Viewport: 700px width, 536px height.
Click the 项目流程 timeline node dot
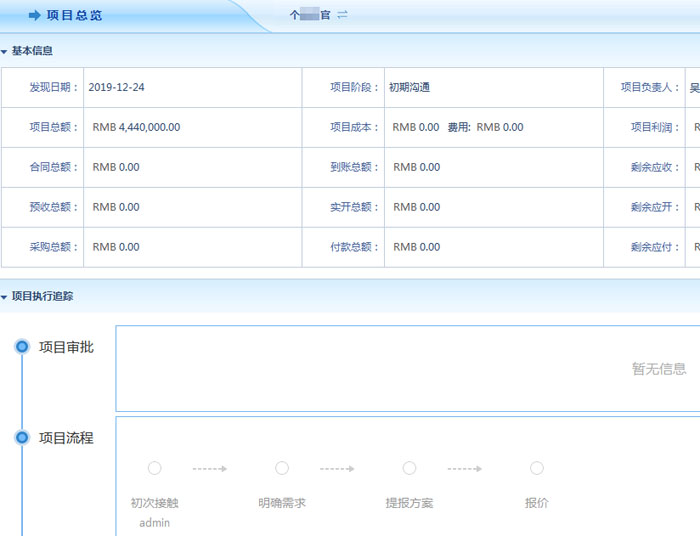22,437
